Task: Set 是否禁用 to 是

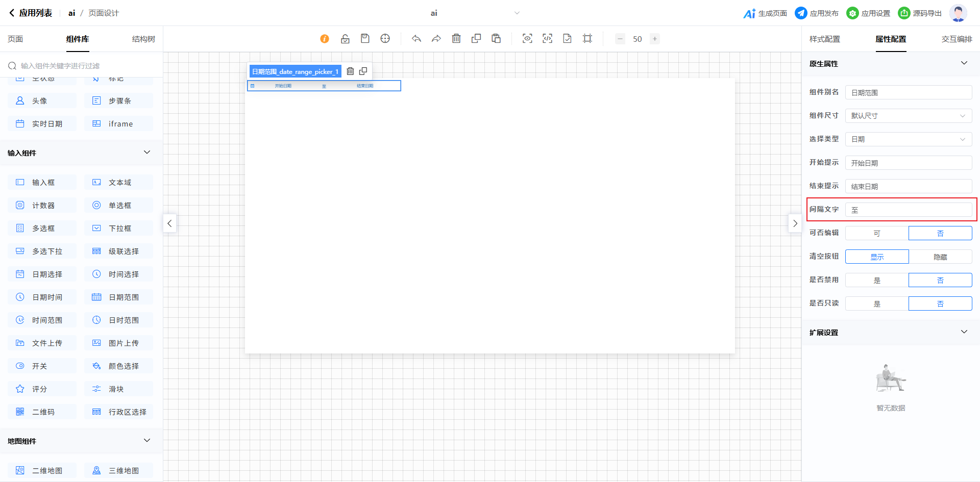Action: (x=877, y=280)
